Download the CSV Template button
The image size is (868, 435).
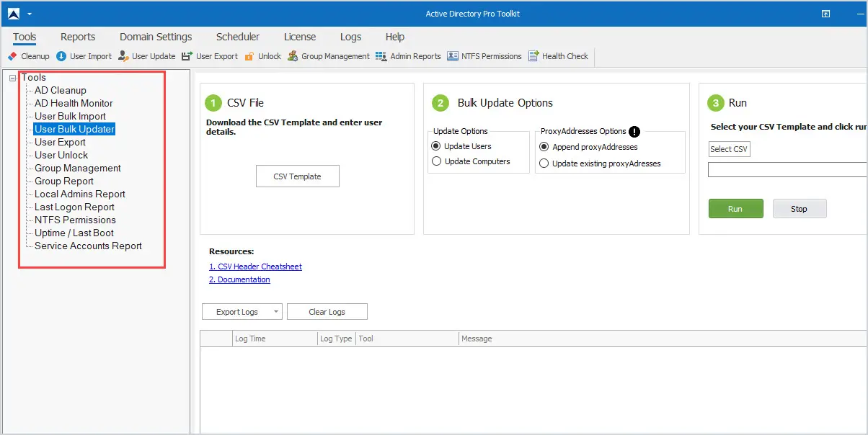coord(298,176)
